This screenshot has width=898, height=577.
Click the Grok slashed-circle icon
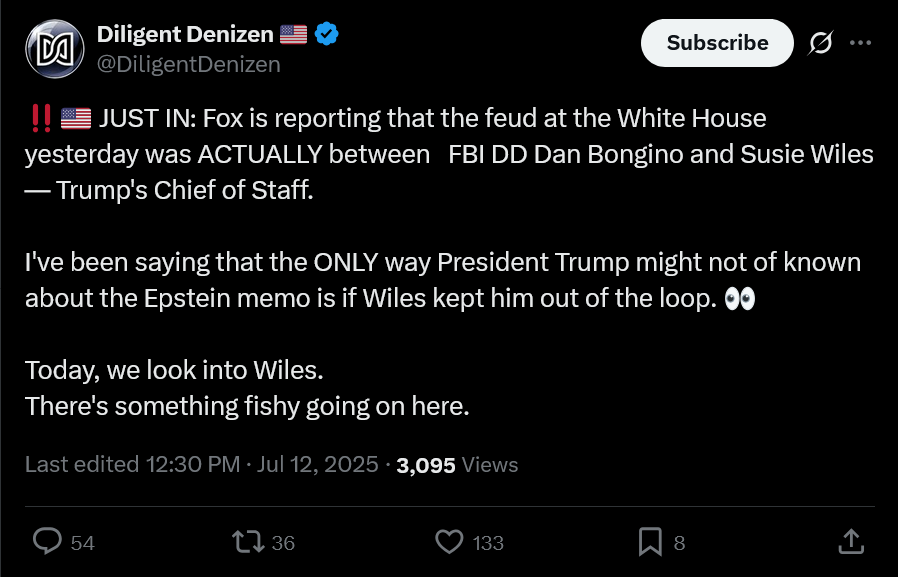[x=821, y=43]
